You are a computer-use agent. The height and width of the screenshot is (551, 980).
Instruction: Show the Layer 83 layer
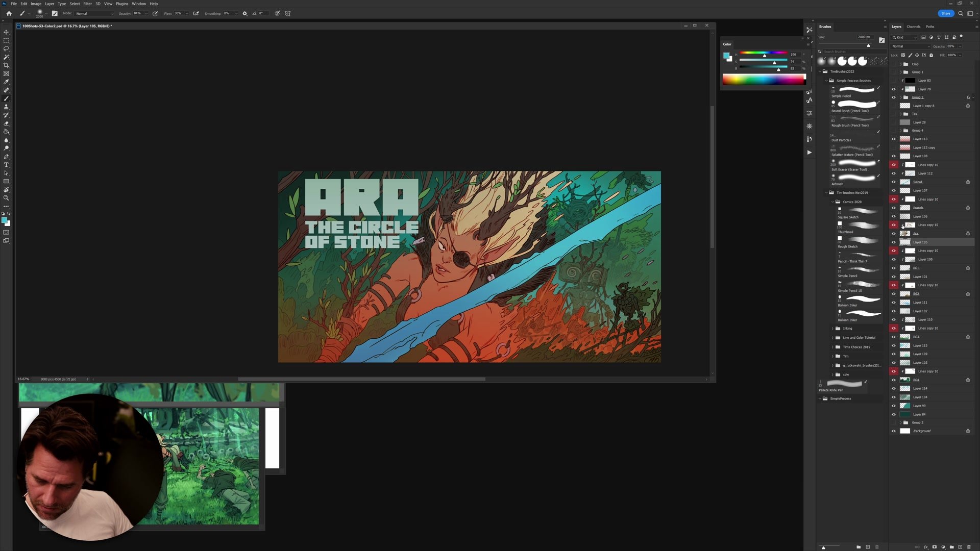click(x=893, y=81)
